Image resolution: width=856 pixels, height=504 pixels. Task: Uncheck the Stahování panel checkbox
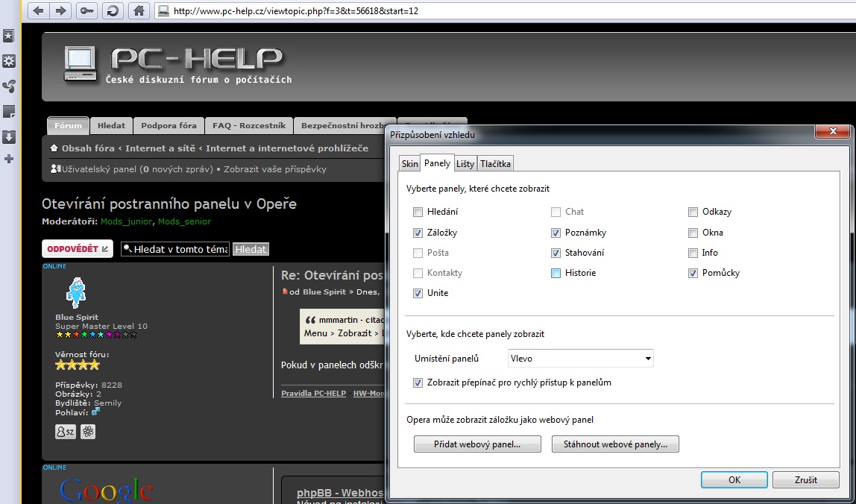(x=556, y=253)
